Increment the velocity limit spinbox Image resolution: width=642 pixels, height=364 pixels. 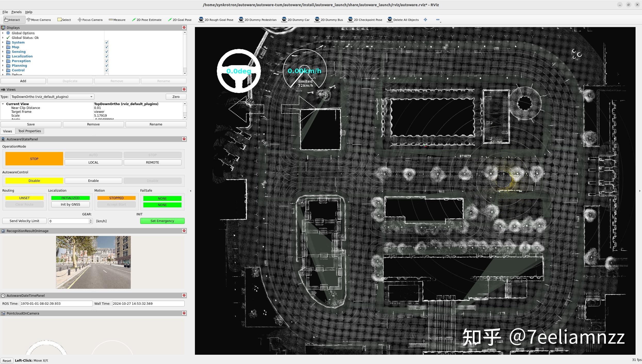[x=91, y=220]
